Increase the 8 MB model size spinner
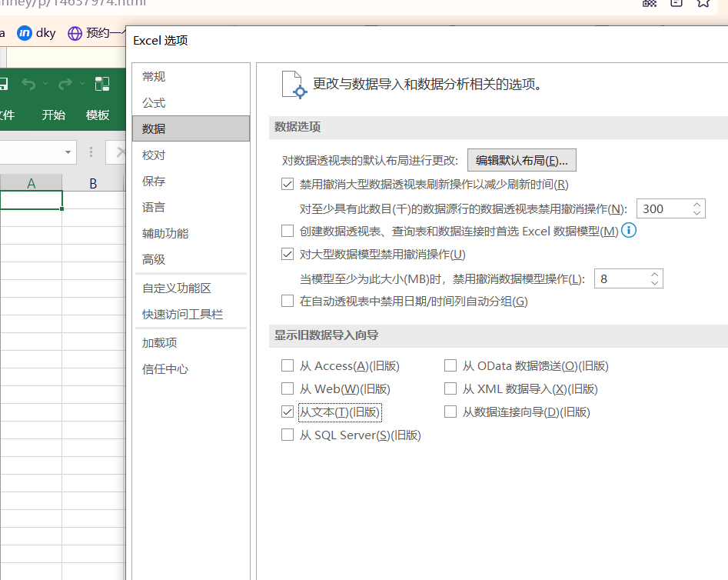The image size is (728, 580). (x=655, y=274)
